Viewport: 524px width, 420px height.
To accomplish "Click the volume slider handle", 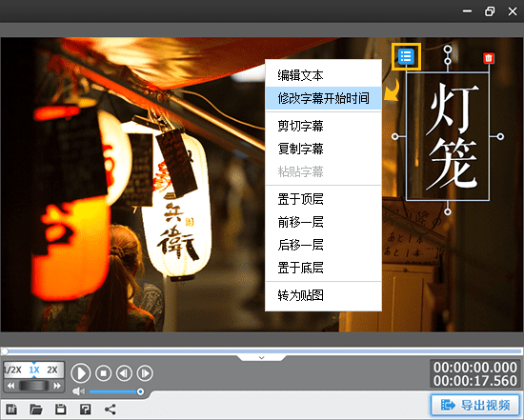I will coord(140,391).
